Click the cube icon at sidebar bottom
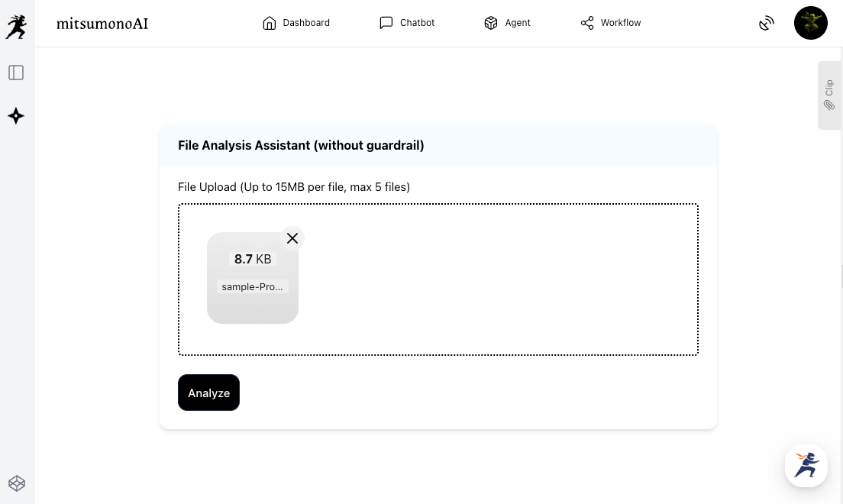The height and width of the screenshot is (504, 843). [16, 483]
